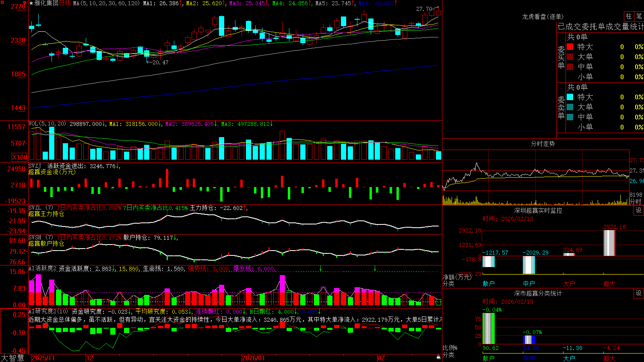
Task: Click the ×100 volume multiplier box
Action: [19, 157]
